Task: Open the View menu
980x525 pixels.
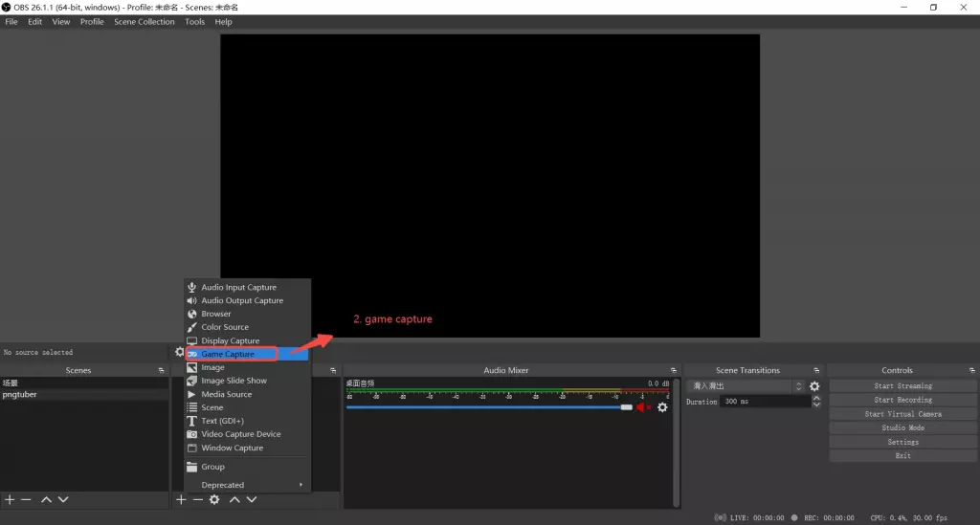Action: (60, 22)
